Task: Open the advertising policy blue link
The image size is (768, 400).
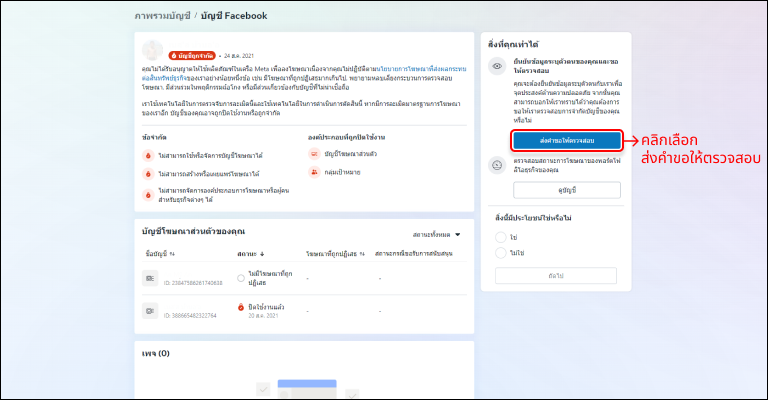Action: tap(304, 73)
